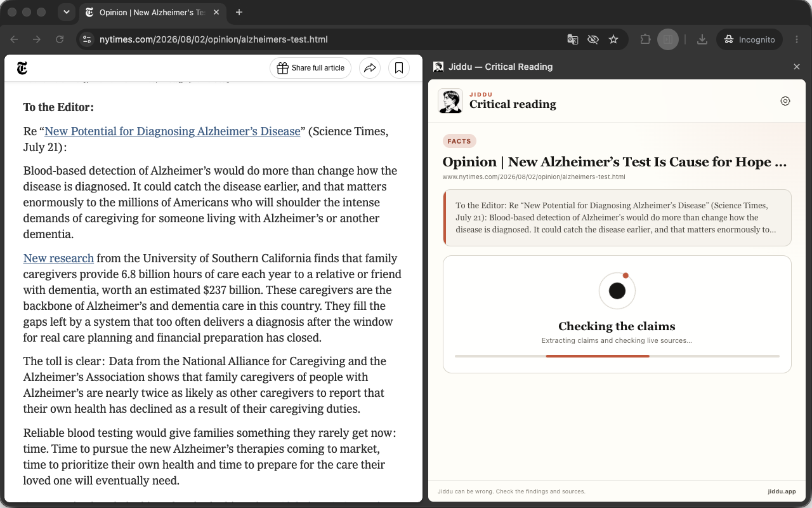Click the translate page icon
The height and width of the screenshot is (508, 812).
(573, 39)
